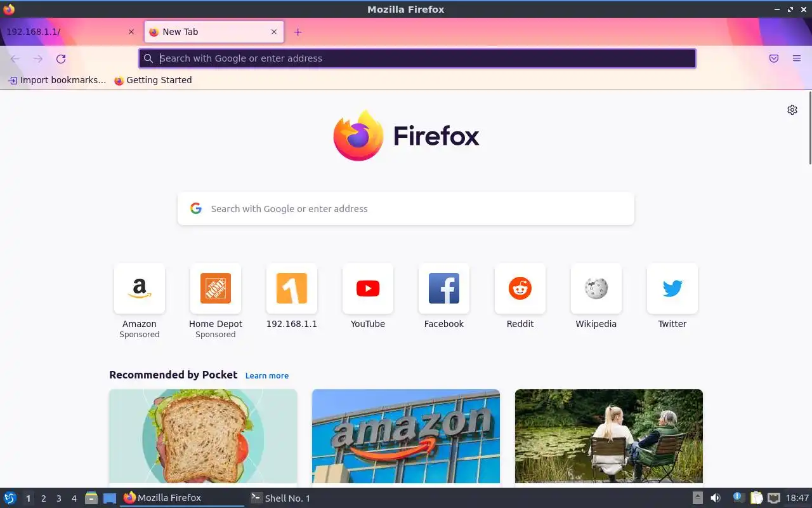Screen dimensions: 812x508
Task: Open the Firefox application hamburger menu
Action: (x=797, y=58)
